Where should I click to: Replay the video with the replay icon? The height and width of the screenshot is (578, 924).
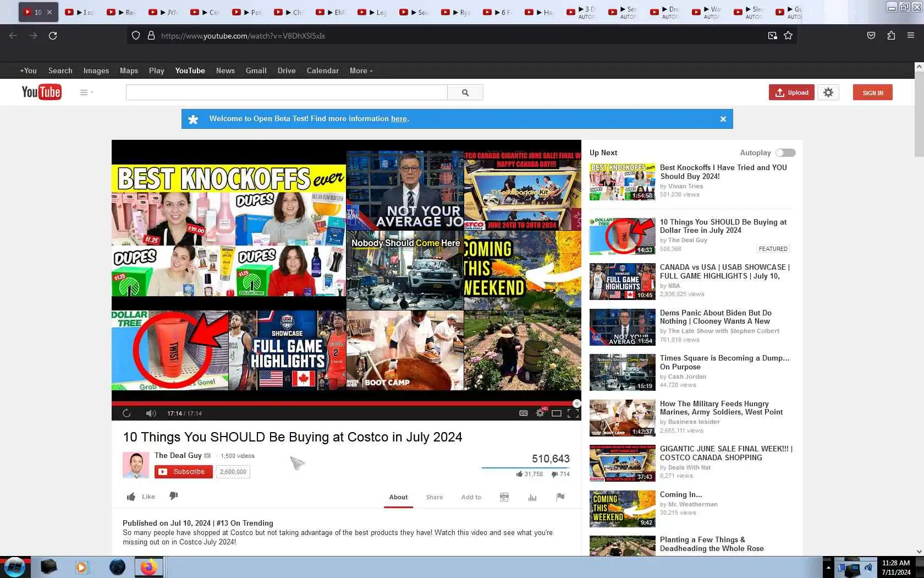127,413
